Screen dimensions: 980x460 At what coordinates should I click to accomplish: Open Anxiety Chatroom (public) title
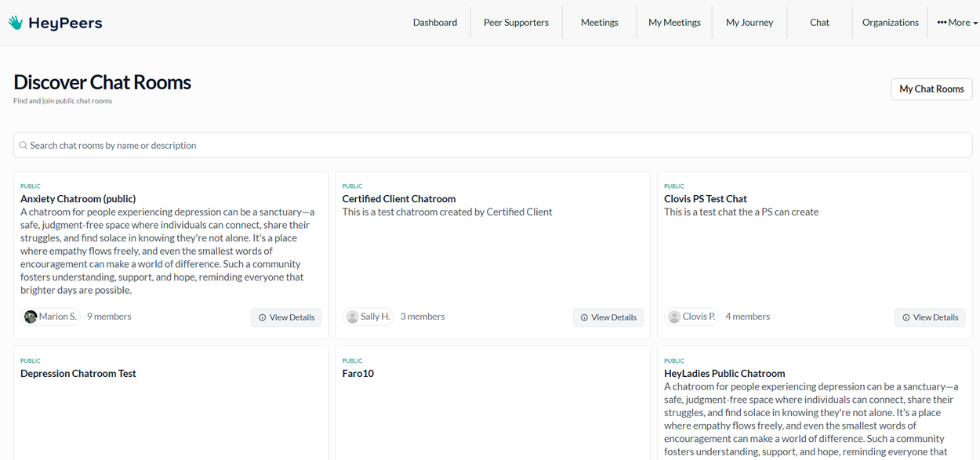coord(78,199)
